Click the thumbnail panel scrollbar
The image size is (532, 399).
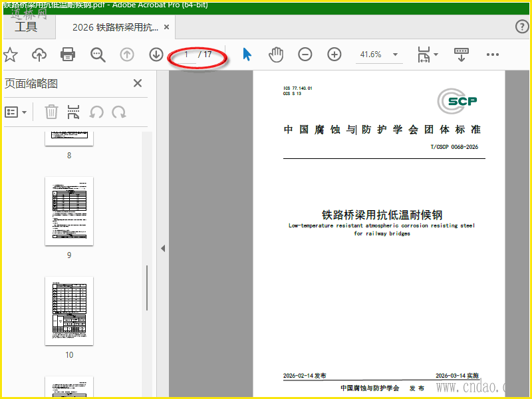tap(147, 288)
